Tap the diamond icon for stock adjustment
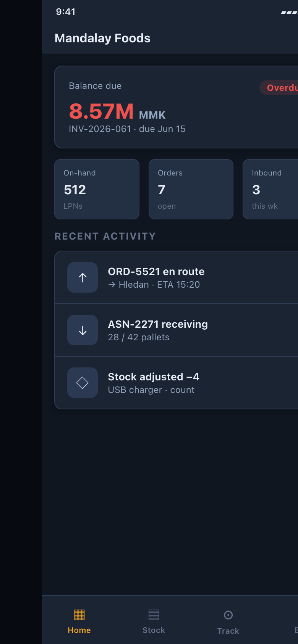 [x=83, y=383]
